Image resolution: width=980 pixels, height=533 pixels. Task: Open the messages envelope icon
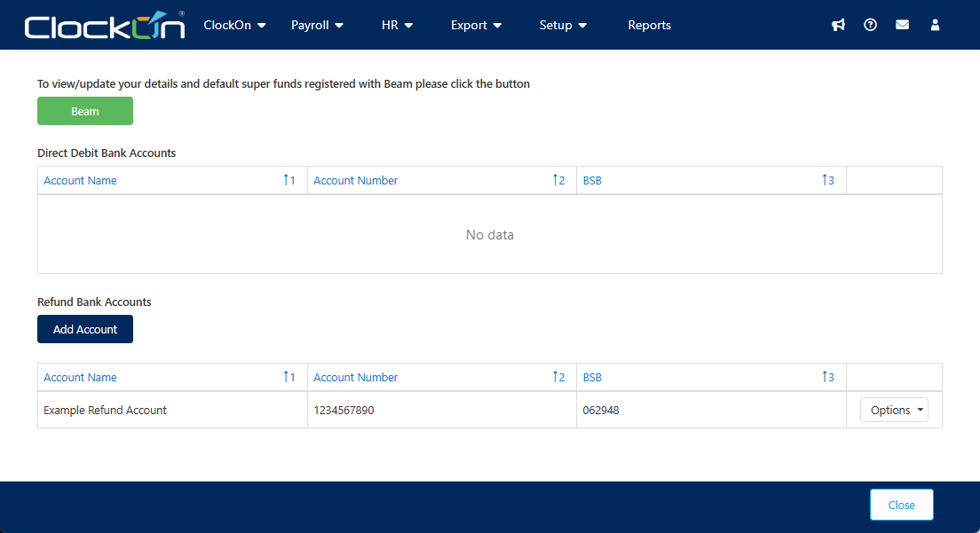click(902, 25)
